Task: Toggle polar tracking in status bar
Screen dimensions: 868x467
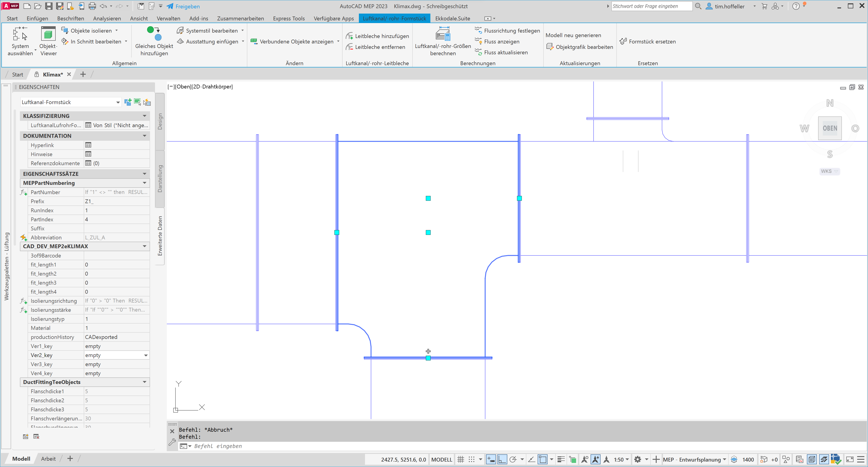Action: coord(513,459)
